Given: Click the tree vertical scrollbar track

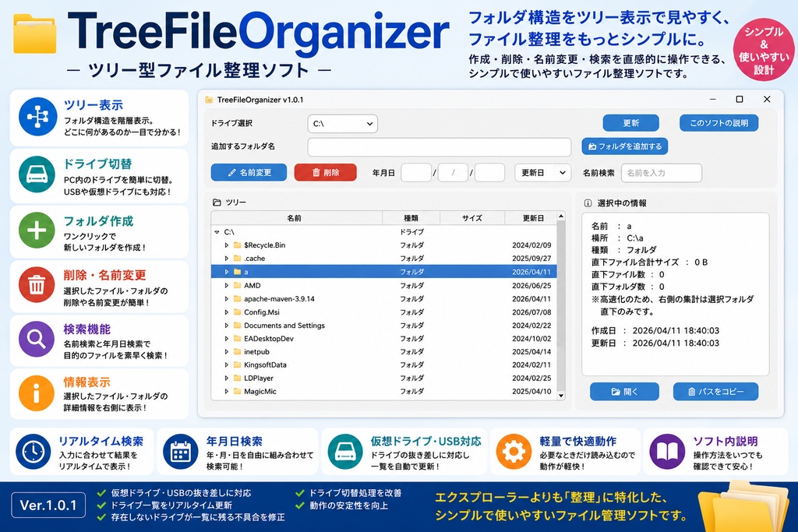Looking at the screenshot, I should 561,306.
